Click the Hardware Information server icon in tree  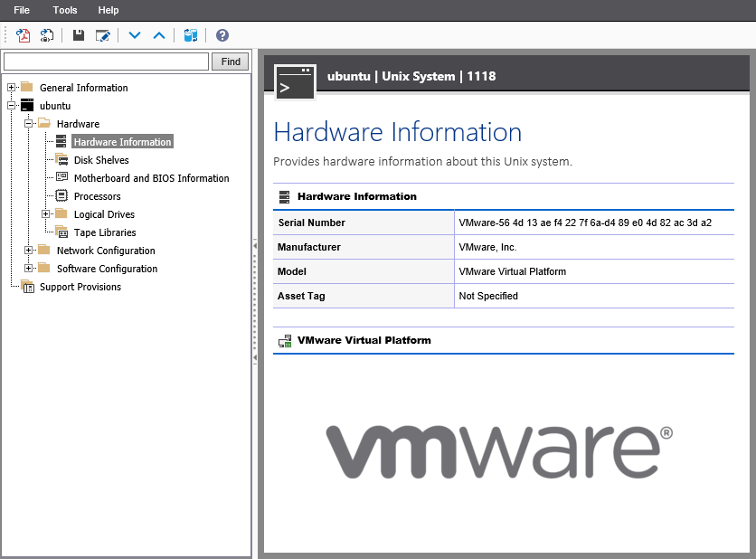(x=61, y=141)
